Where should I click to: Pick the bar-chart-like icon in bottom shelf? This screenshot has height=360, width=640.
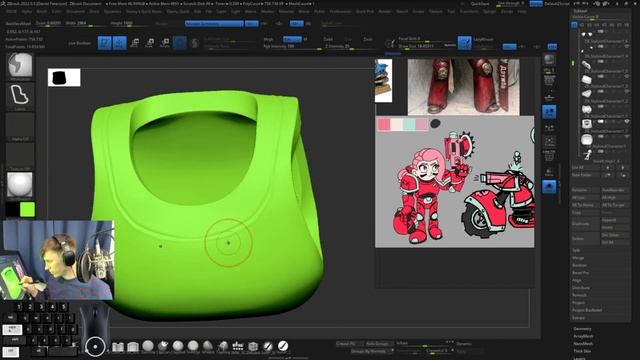coord(238,347)
